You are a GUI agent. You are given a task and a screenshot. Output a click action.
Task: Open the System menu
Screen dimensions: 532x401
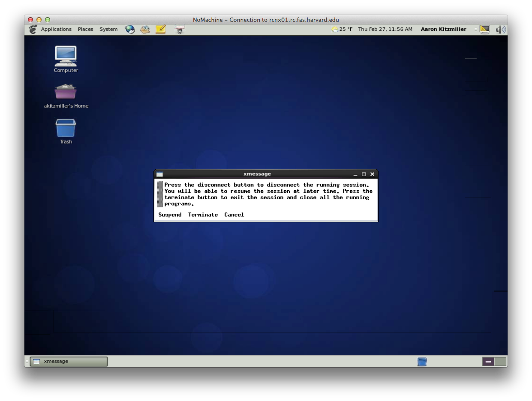click(x=108, y=29)
